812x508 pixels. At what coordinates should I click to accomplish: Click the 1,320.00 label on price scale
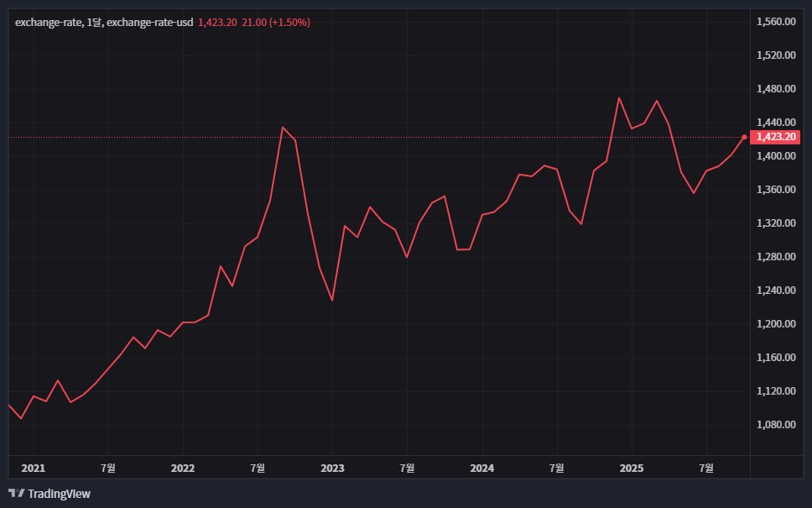pyautogui.click(x=775, y=223)
